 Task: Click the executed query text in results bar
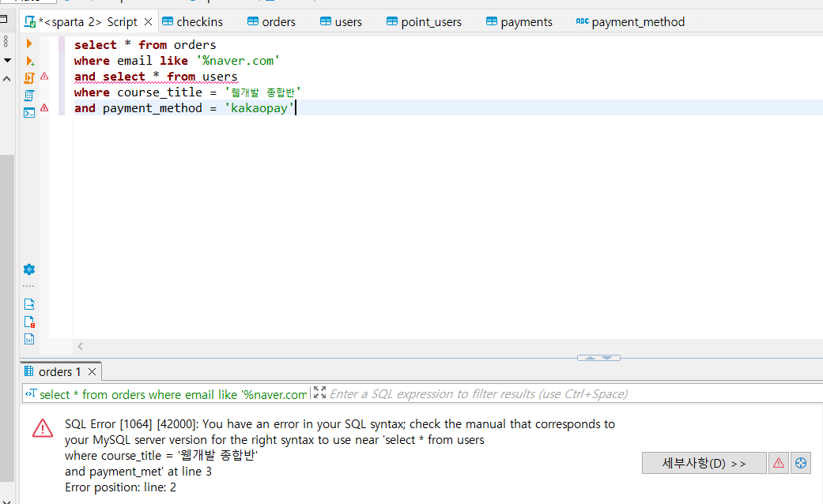pos(173,394)
